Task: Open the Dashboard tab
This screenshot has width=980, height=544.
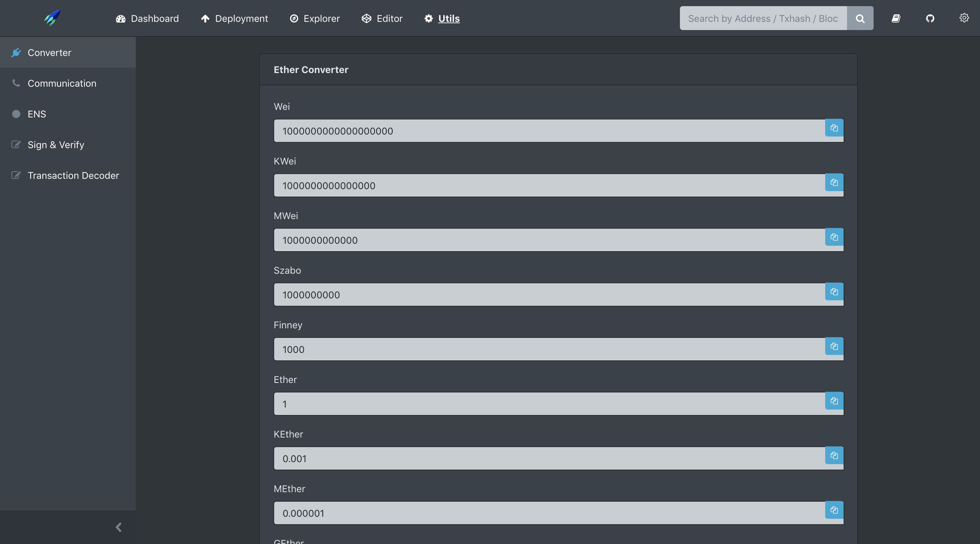Action: coord(147,18)
